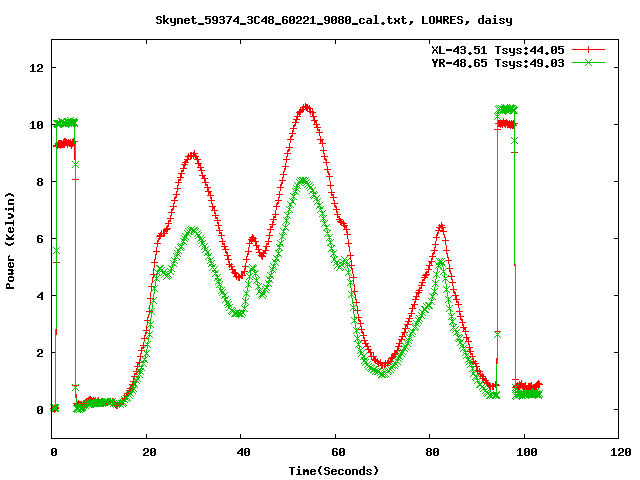Click the red curve peak near 82 seconds

441,226
